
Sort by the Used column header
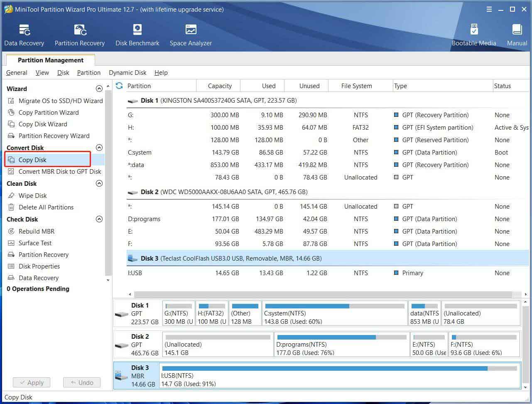(262, 86)
